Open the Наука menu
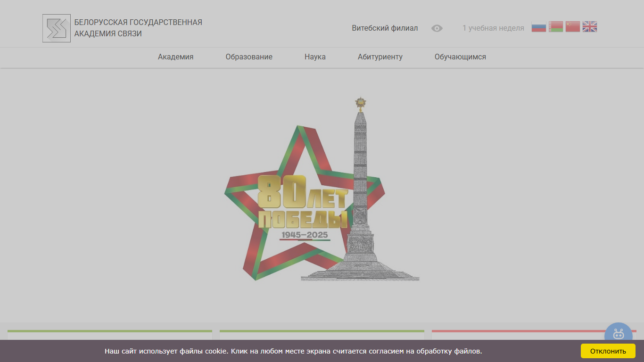644x362 pixels. tap(315, 57)
